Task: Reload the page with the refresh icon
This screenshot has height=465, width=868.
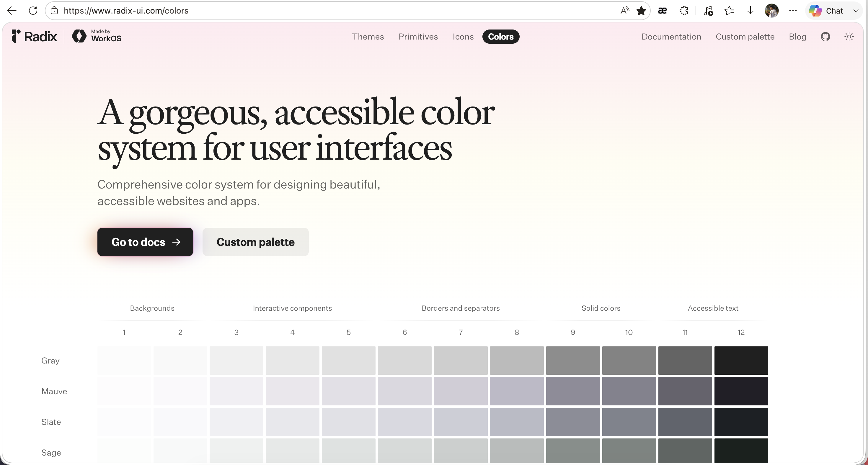Action: [x=33, y=11]
